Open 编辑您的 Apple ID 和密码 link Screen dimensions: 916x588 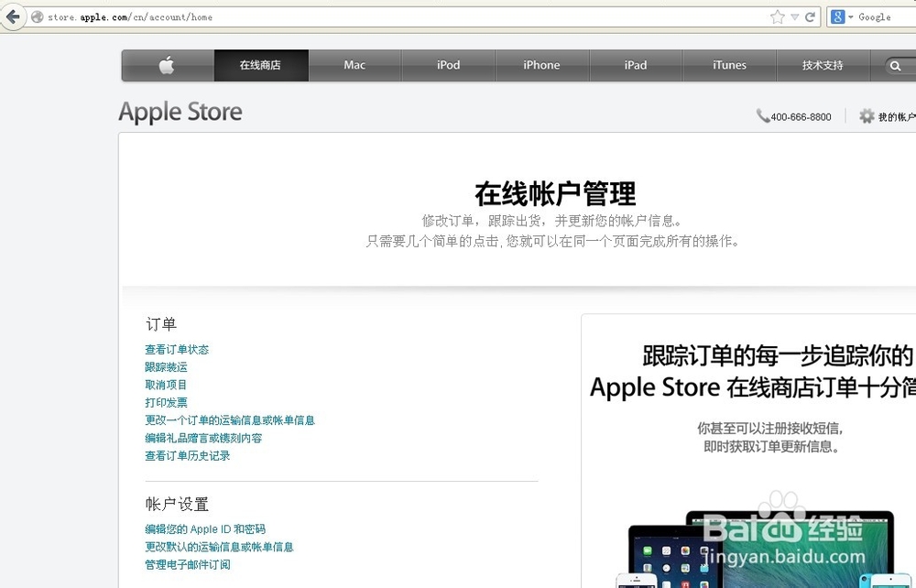click(205, 529)
